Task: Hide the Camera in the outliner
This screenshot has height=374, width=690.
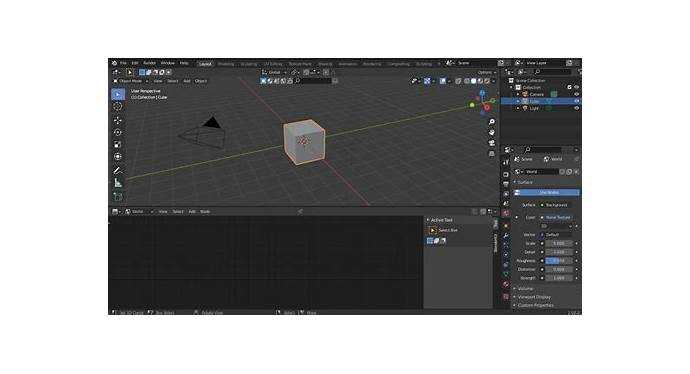Action: (x=576, y=94)
